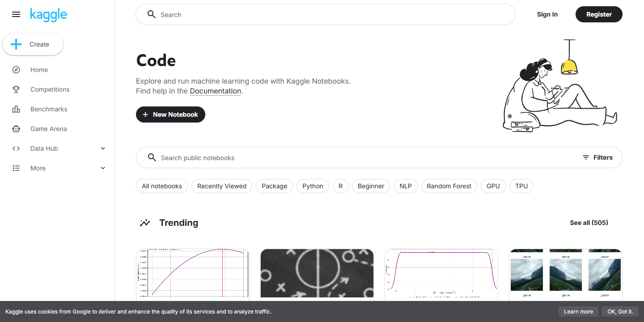Select the Home compass icon
The height and width of the screenshot is (322, 644).
(16, 70)
